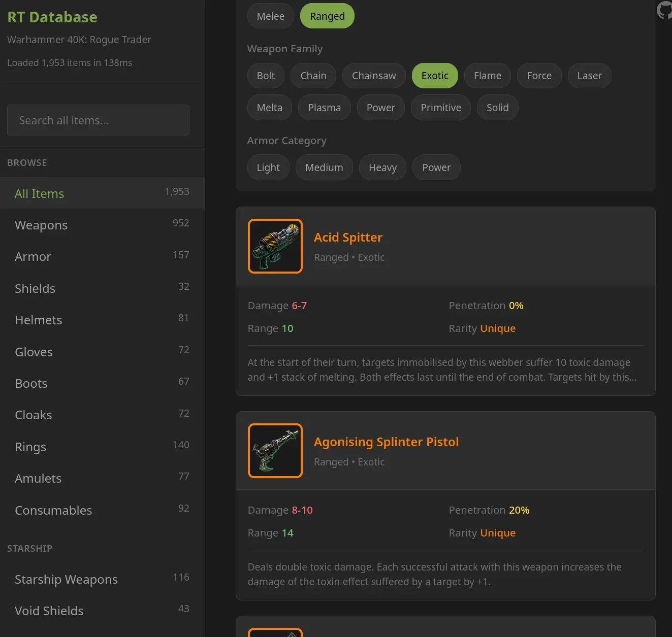
Task: Enable the Melee weapon filter
Action: 270,16
